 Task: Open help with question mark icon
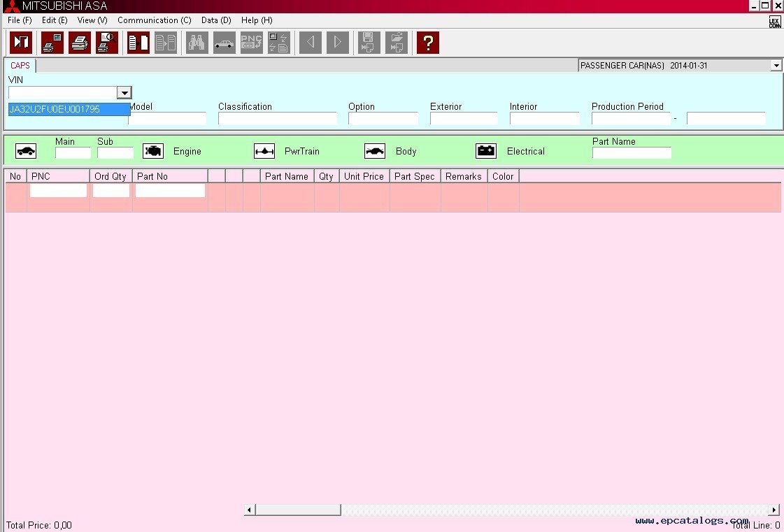tap(428, 43)
